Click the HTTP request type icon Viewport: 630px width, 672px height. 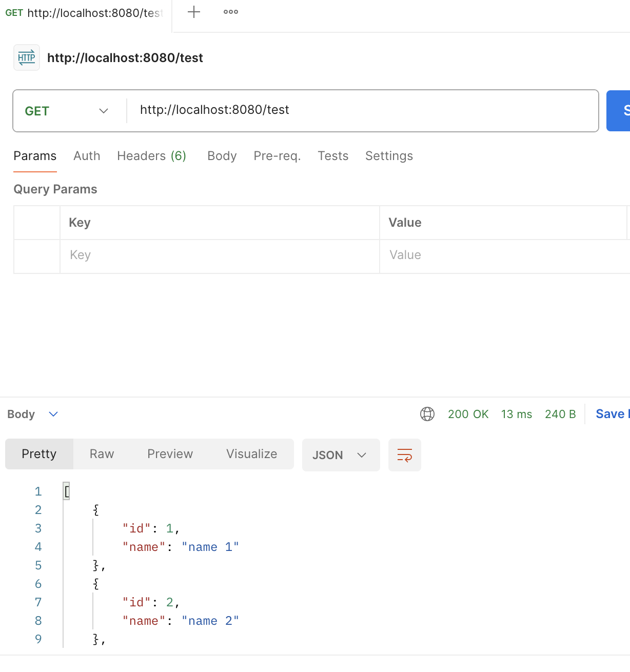(x=27, y=57)
